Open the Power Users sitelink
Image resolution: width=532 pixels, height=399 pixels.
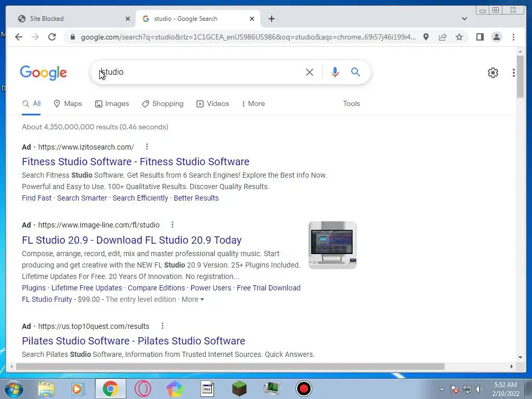211,288
